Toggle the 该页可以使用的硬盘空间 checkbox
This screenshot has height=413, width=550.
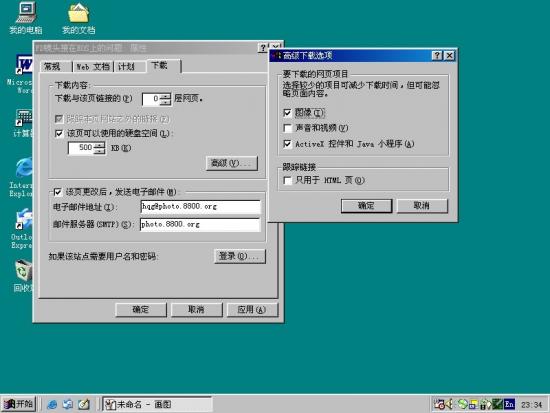pyautogui.click(x=59, y=133)
